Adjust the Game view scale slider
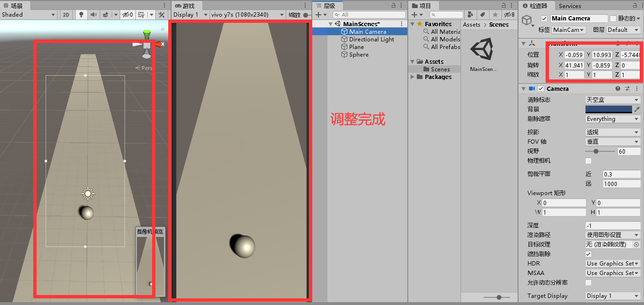 click(x=307, y=15)
